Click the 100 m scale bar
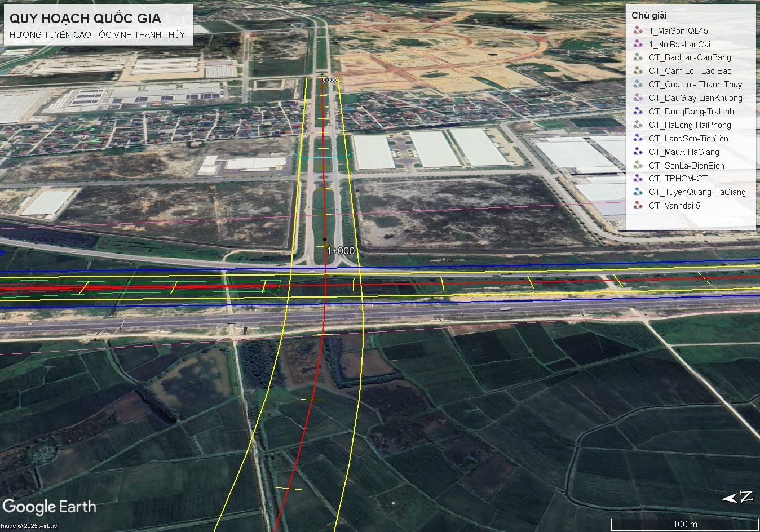This screenshot has width=760, height=532. tap(684, 525)
